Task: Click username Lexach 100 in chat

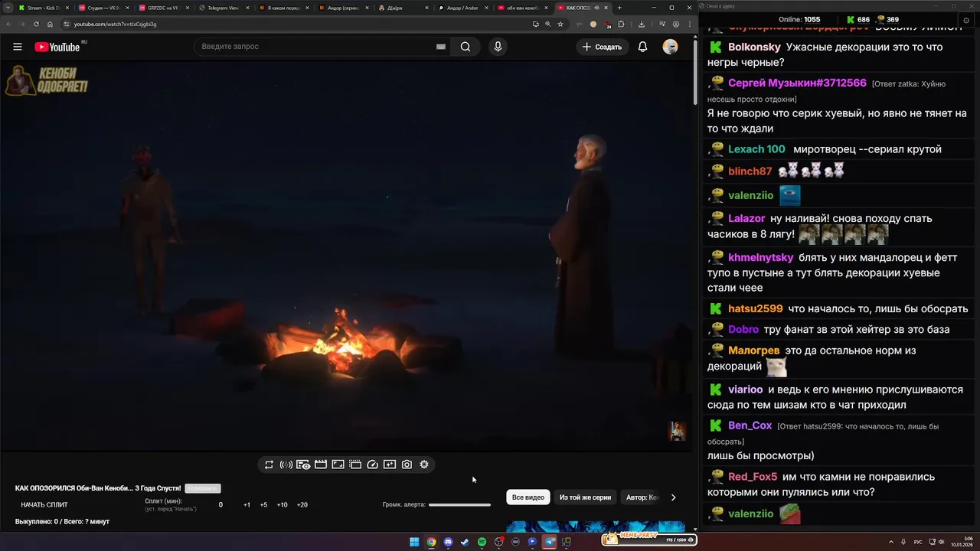Action: click(756, 149)
